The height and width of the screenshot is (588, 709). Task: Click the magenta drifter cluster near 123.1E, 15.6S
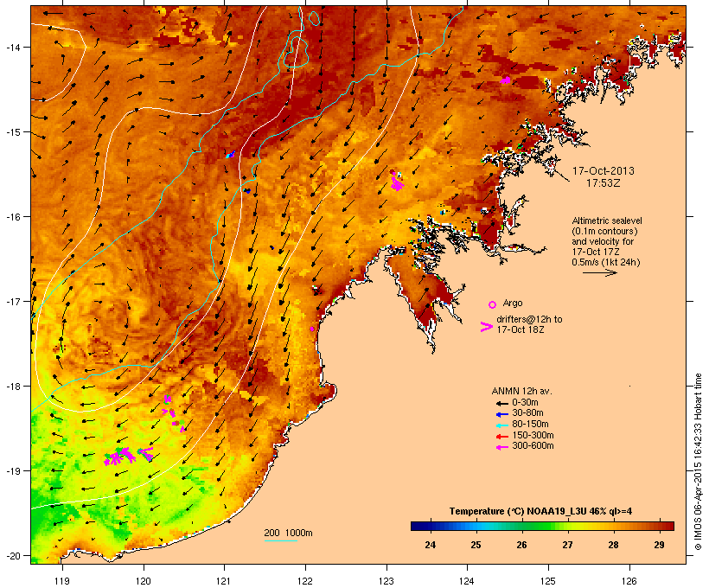click(397, 181)
